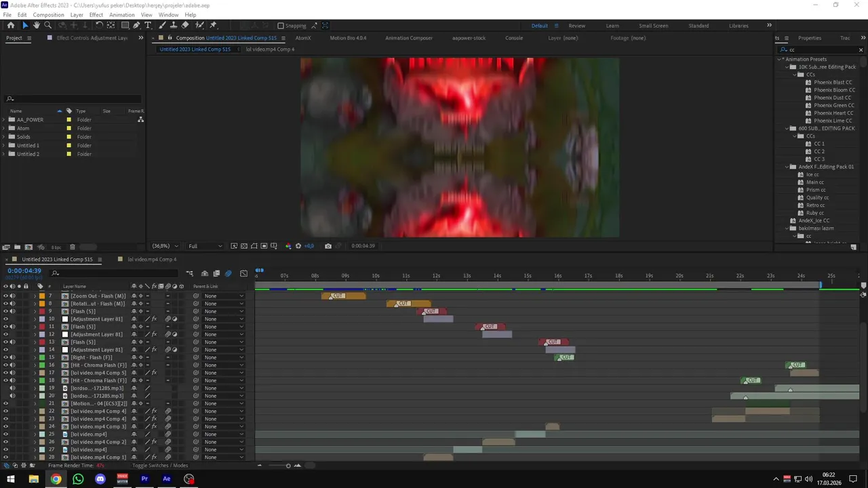Enable the Snapping checkbox

tap(281, 26)
